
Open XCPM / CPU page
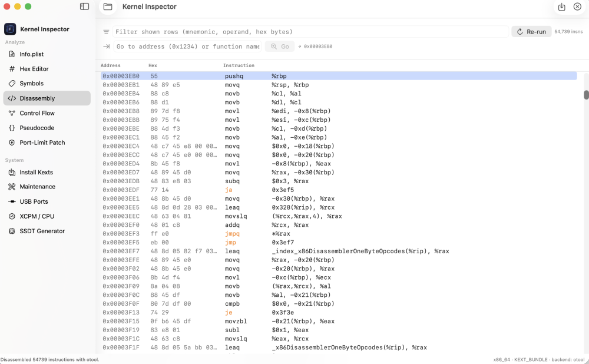[47, 216]
